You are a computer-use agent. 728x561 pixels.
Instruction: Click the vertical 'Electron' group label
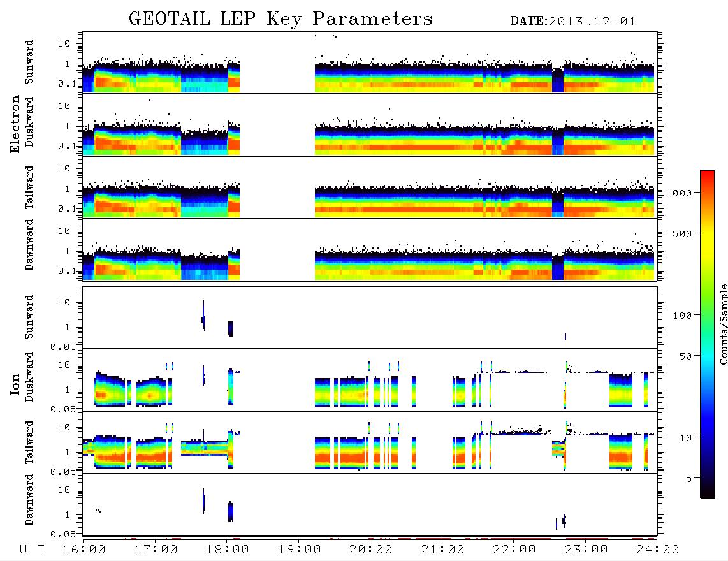15,124
